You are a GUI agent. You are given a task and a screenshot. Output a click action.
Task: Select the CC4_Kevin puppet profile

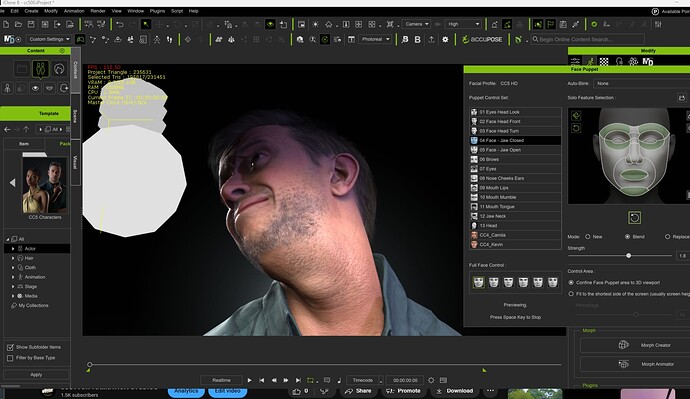(515, 245)
